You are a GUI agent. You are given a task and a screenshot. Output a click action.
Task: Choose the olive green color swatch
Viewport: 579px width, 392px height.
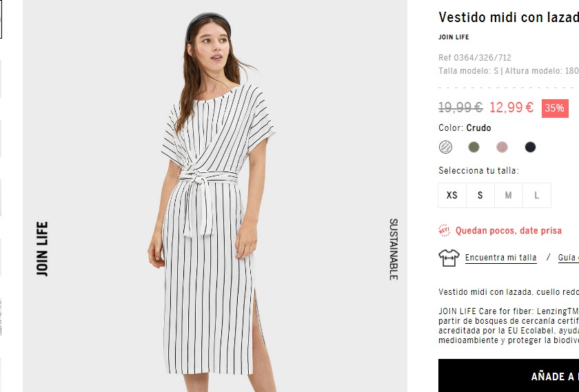point(474,147)
